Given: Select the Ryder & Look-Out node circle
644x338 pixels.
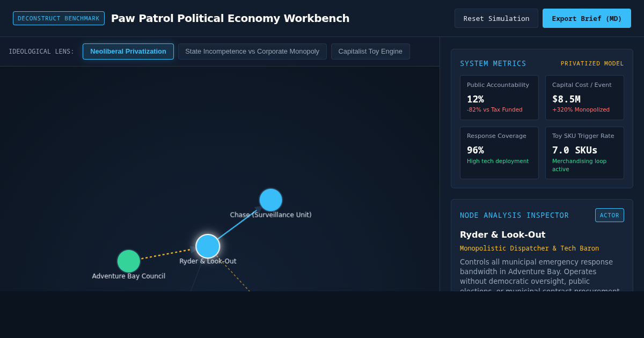Looking at the screenshot, I should [x=208, y=246].
